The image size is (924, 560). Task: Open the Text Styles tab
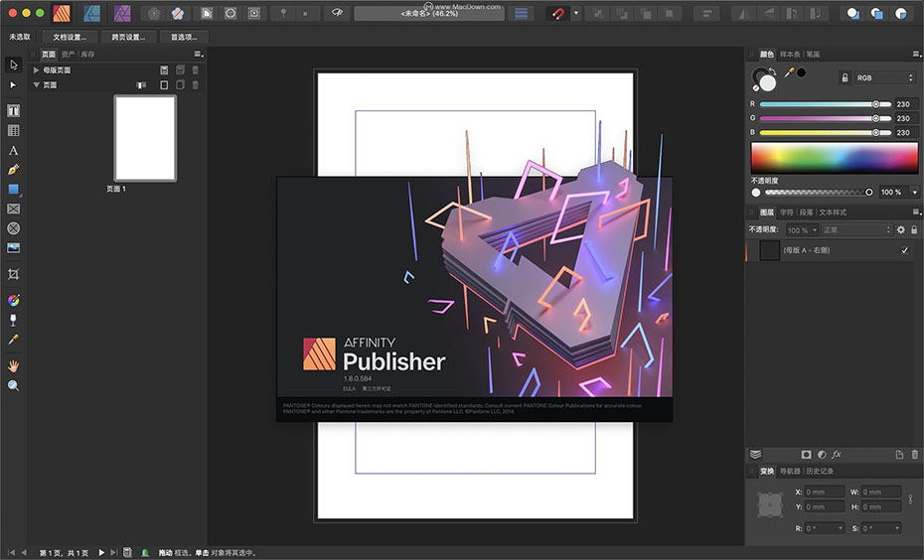coord(833,212)
